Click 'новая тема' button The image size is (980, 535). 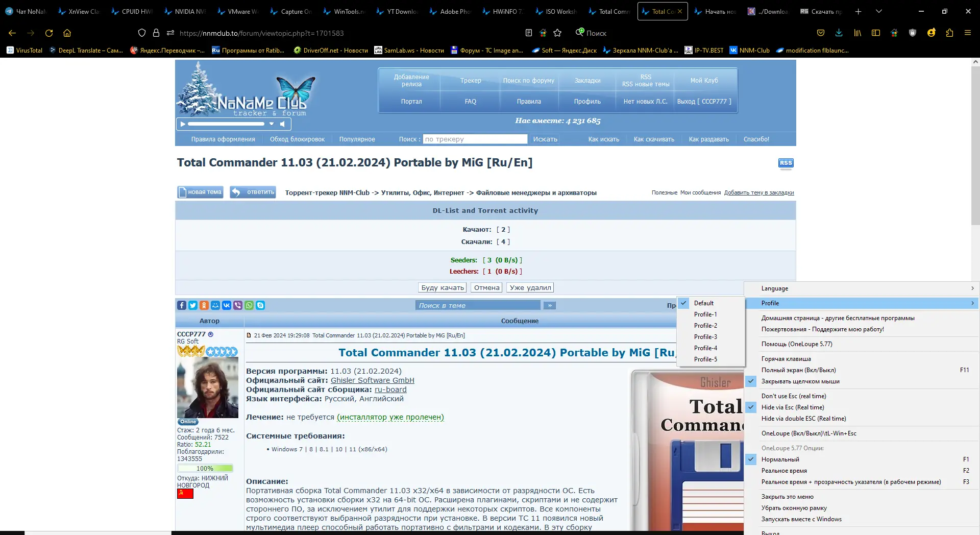200,192
